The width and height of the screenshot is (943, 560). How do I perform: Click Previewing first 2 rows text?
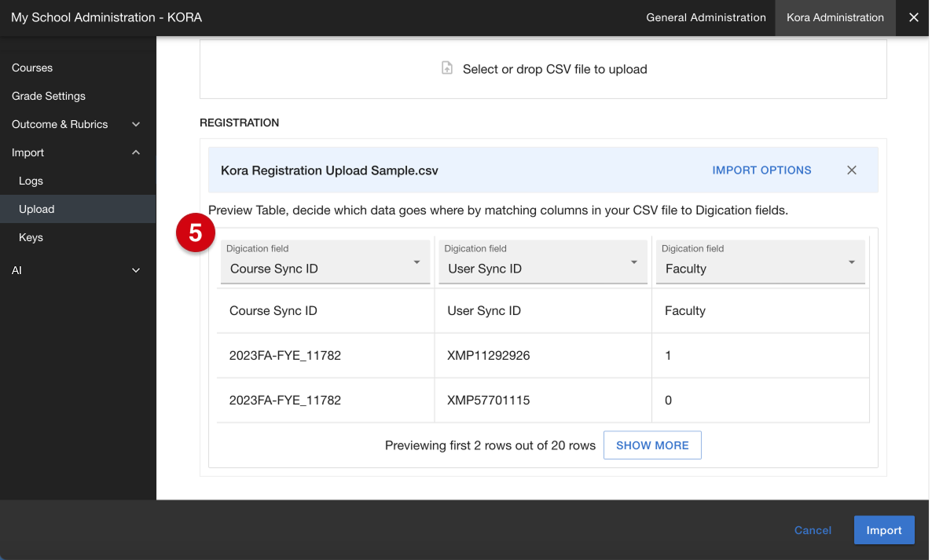coord(490,445)
